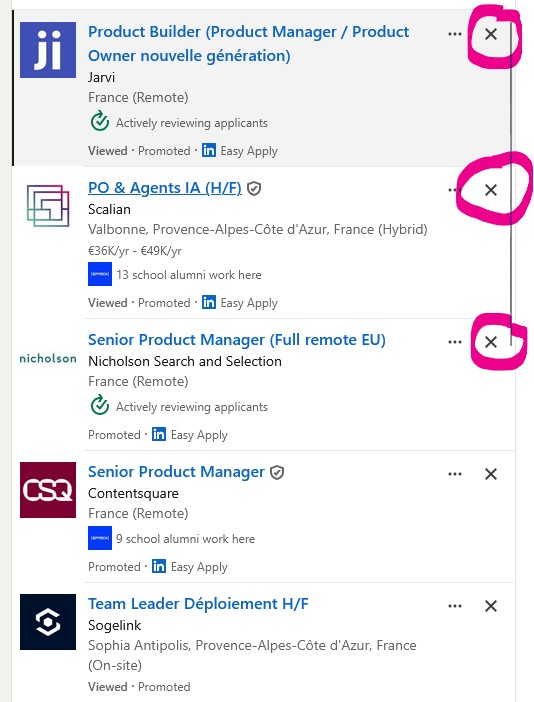
Task: Click the Jarvi company logo
Action: pos(48,50)
